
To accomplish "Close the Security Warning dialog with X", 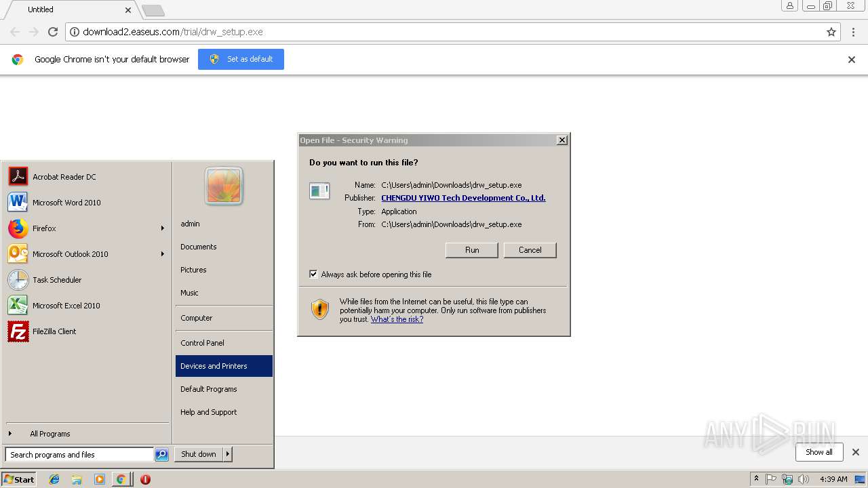I will coord(561,140).
